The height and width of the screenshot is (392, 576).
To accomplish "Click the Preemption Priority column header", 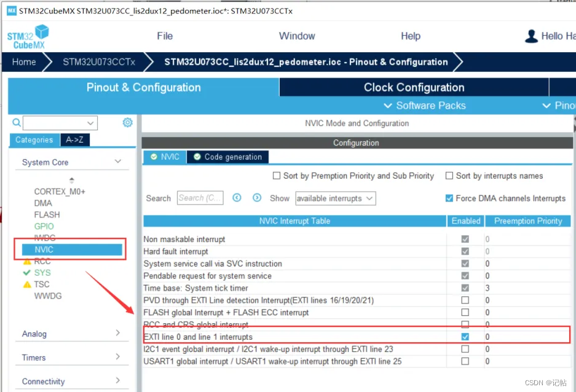I will (528, 221).
